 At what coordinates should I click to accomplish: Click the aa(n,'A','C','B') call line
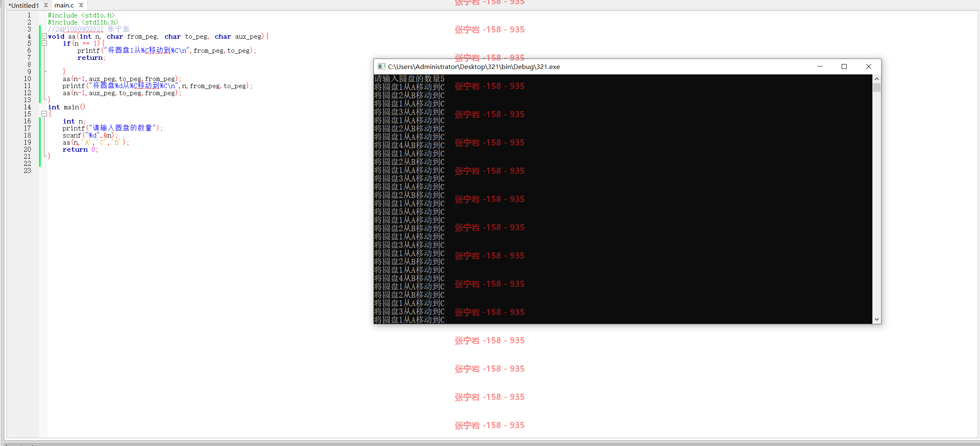tap(96, 143)
